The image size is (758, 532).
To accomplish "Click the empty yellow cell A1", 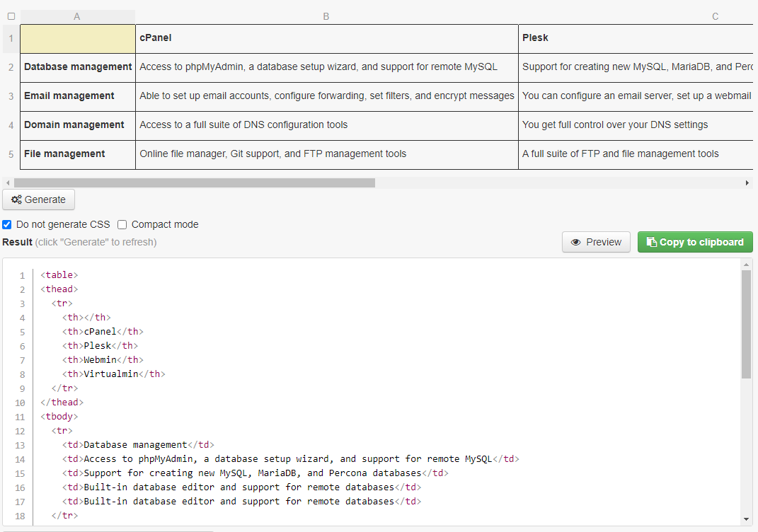I will [77, 38].
